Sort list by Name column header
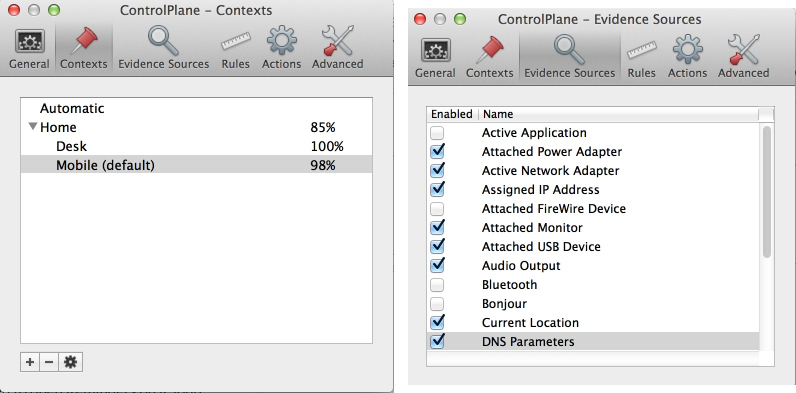Viewport: 796px width, 393px height. tap(618, 114)
